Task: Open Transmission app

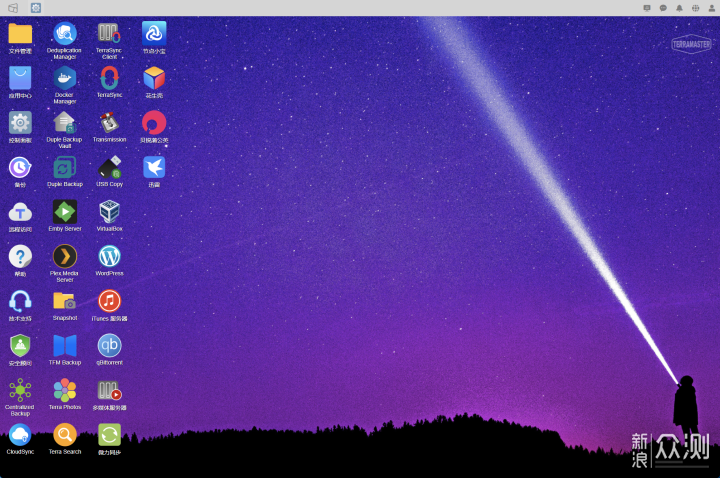Action: click(109, 123)
